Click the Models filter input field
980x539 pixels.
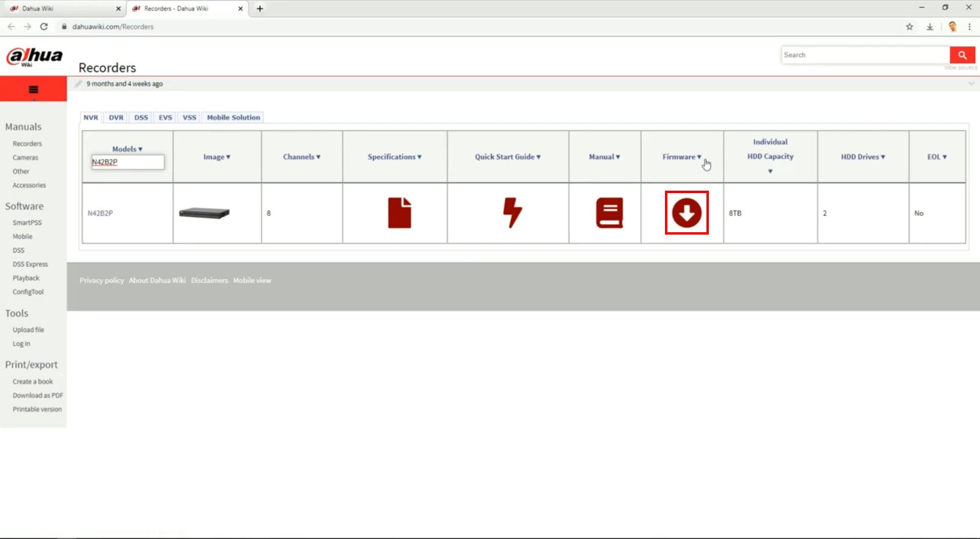(127, 162)
